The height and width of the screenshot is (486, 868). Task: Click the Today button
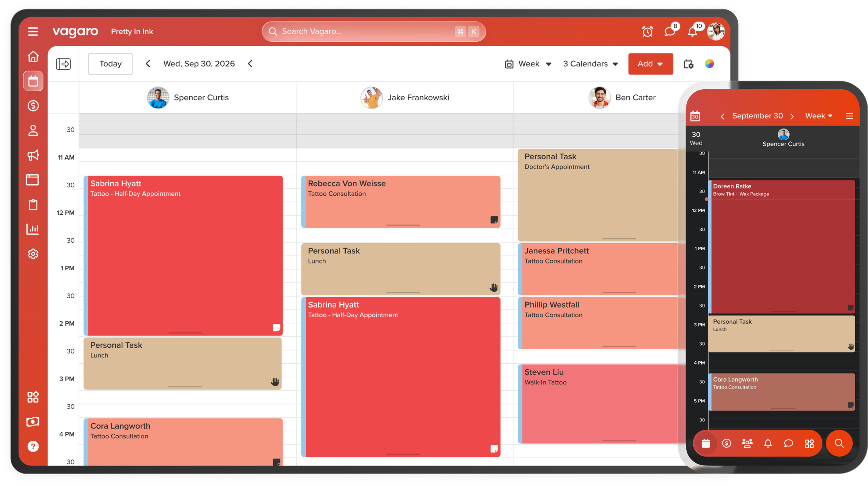pos(111,64)
